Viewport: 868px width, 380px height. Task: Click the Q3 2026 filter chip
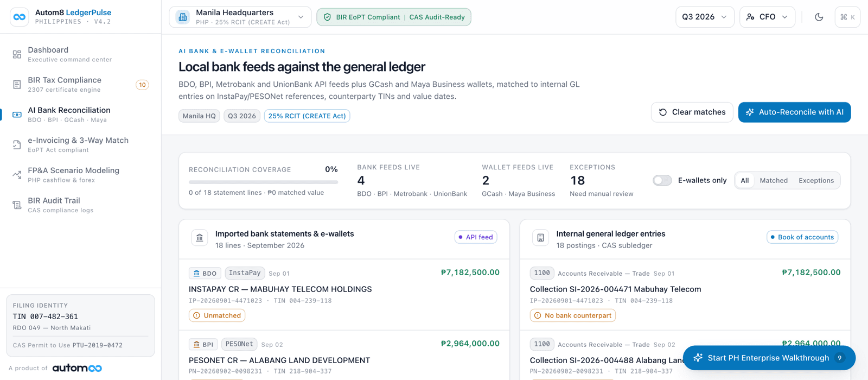click(x=242, y=116)
